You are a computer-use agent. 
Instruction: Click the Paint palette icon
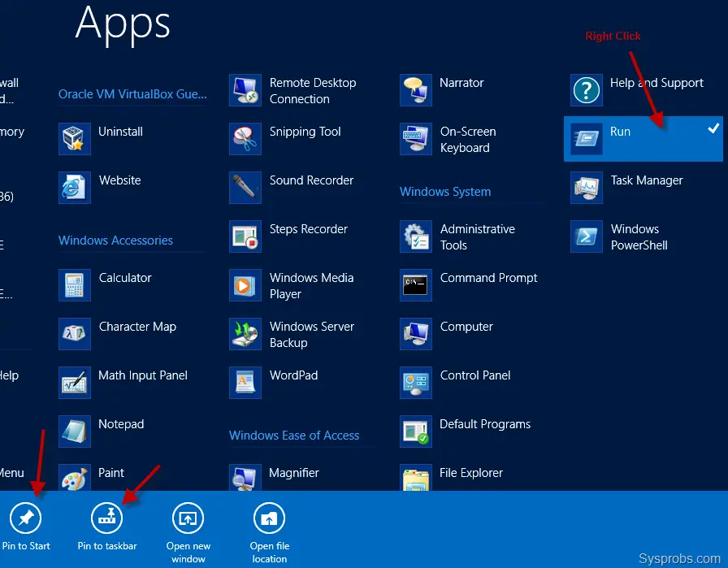pyautogui.click(x=74, y=478)
